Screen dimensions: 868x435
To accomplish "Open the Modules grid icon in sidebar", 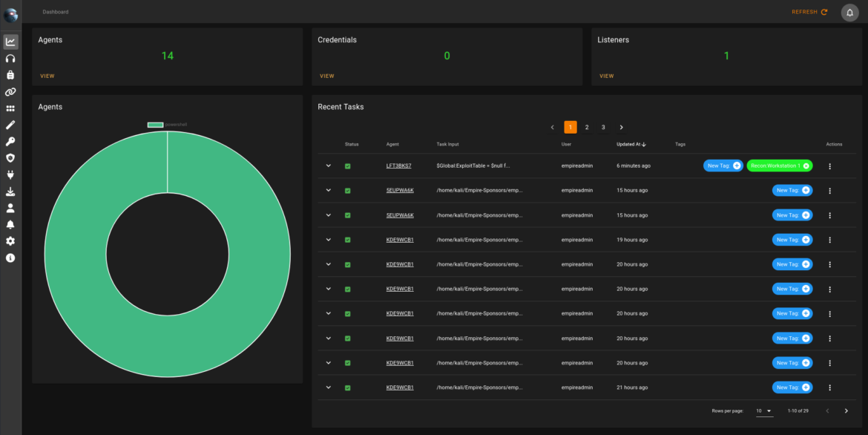I will click(x=10, y=108).
